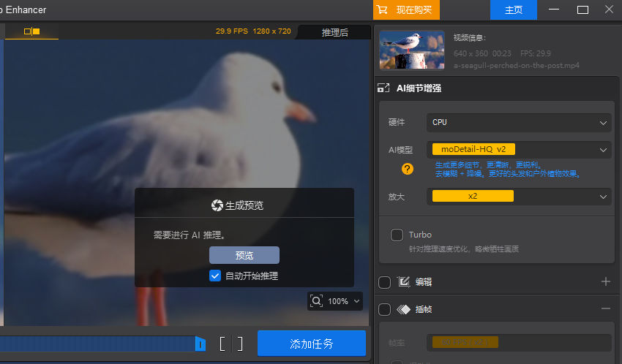
Task: Click the 编辑 crop-edit icon
Action: pyautogui.click(x=403, y=281)
